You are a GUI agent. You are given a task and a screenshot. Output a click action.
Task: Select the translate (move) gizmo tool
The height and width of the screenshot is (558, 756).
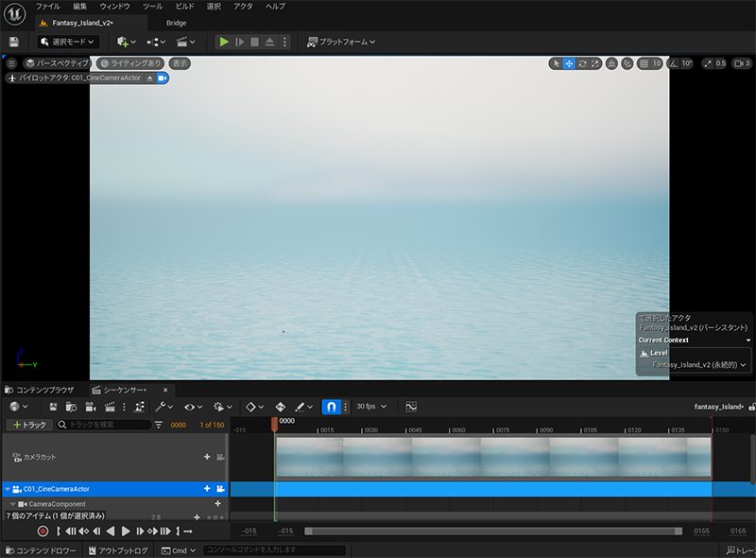pyautogui.click(x=569, y=63)
